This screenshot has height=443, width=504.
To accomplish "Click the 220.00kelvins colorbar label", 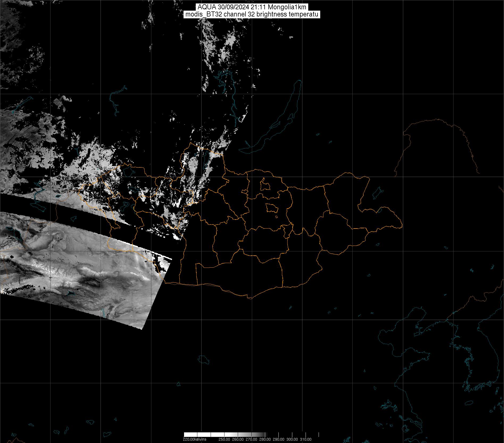I will [x=194, y=439].
